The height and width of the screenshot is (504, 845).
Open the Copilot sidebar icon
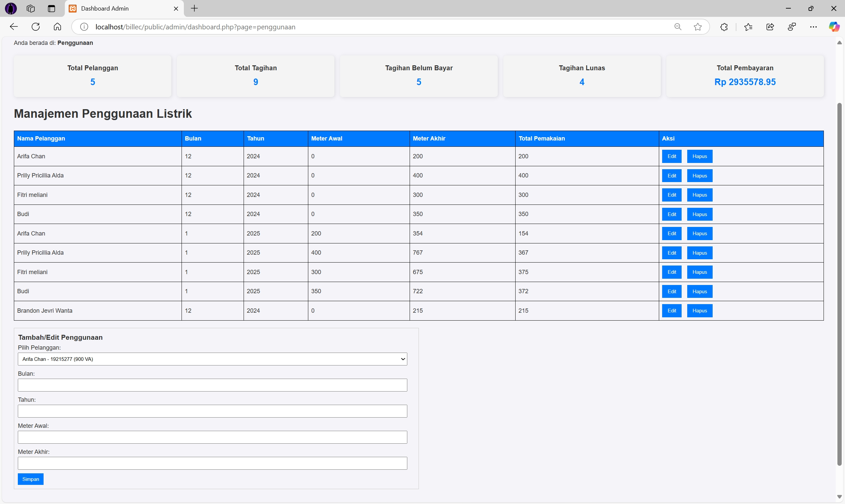(834, 27)
